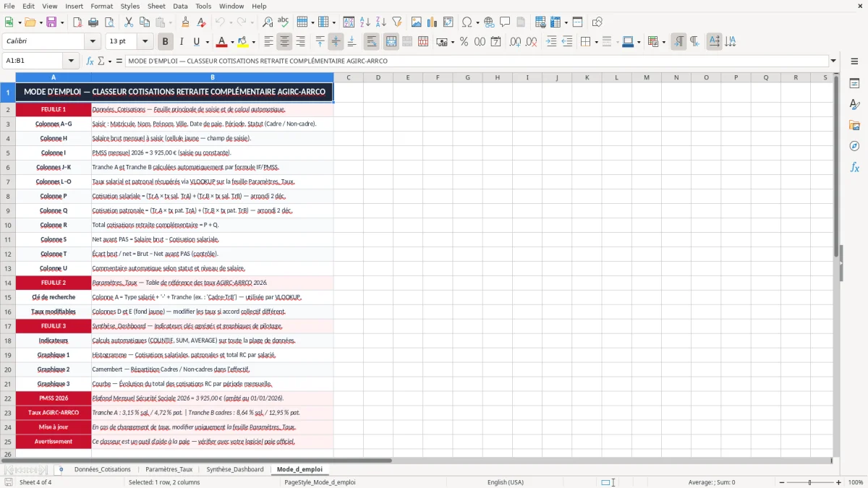Click the Formula equals button

tap(119, 61)
